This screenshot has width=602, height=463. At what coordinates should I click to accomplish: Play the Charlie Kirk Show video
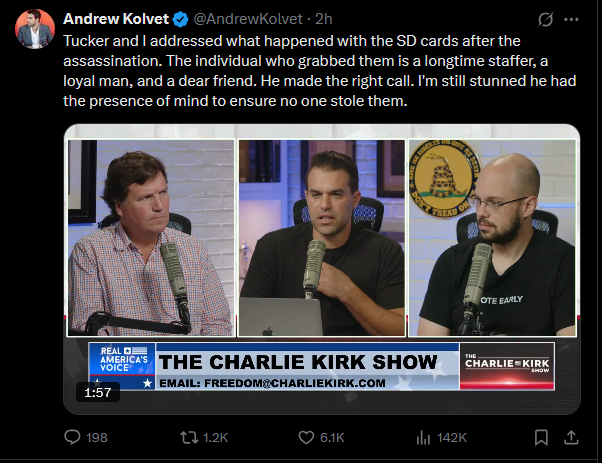pos(322,269)
